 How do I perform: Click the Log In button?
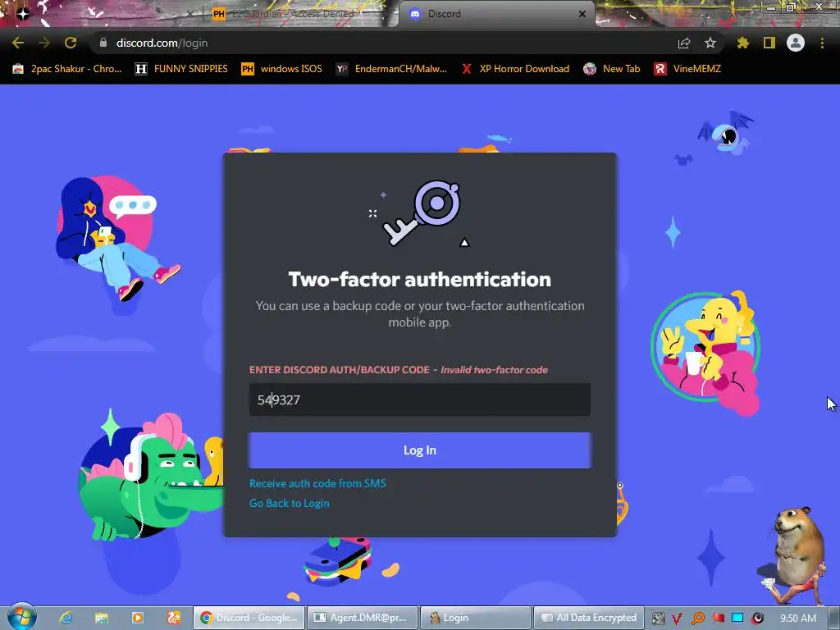[419, 450]
